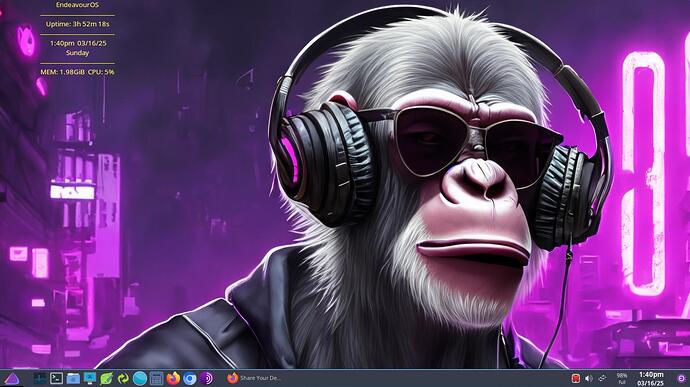Open the volume control in system tray

(x=589, y=378)
